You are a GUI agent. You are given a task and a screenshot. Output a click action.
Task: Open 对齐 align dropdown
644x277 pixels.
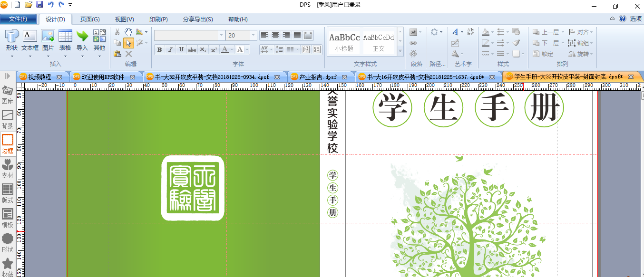581,32
